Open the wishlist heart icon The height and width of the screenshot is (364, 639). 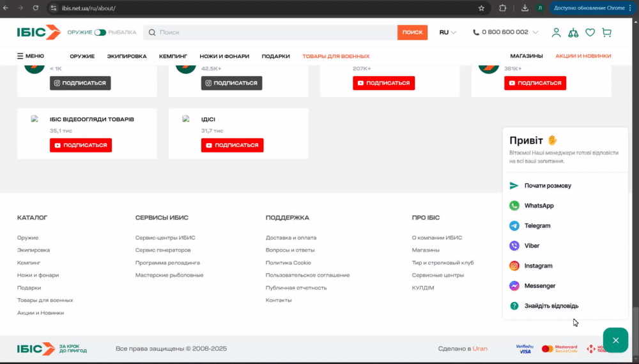pyautogui.click(x=590, y=33)
